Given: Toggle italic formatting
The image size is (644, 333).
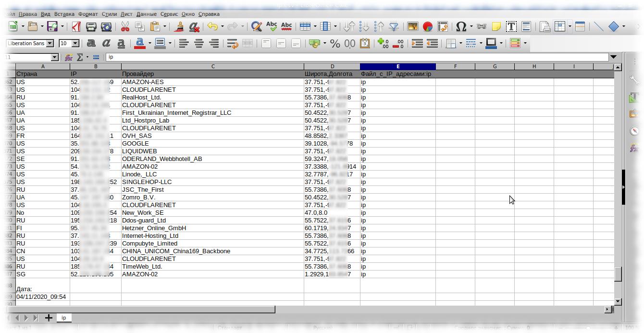Looking at the screenshot, I should click(x=106, y=43).
